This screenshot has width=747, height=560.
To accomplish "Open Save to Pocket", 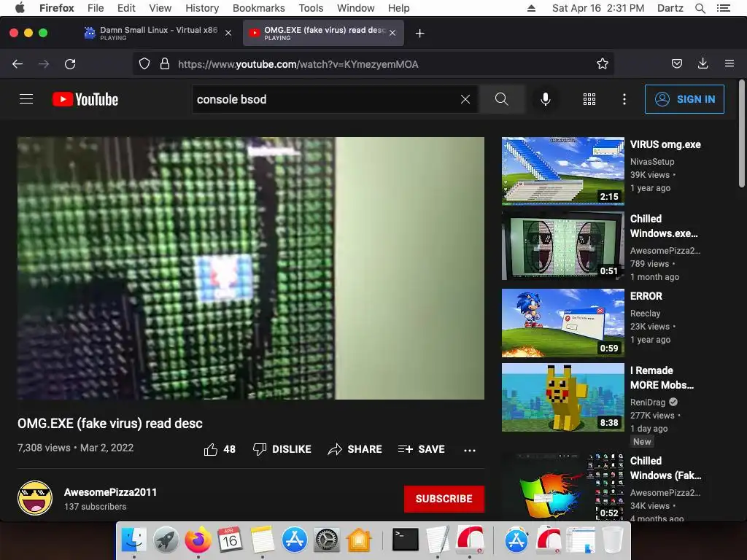I will pos(676,64).
